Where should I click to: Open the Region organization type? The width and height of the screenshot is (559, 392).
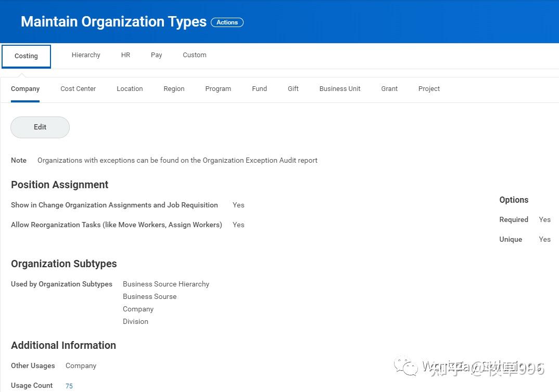click(173, 88)
